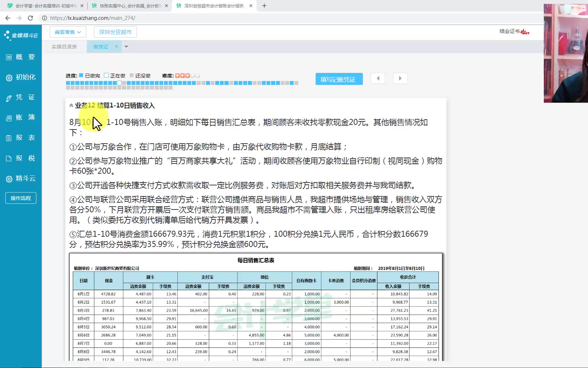Click the browser address bar URL
The width and height of the screenshot is (588, 368).
click(x=93, y=18)
